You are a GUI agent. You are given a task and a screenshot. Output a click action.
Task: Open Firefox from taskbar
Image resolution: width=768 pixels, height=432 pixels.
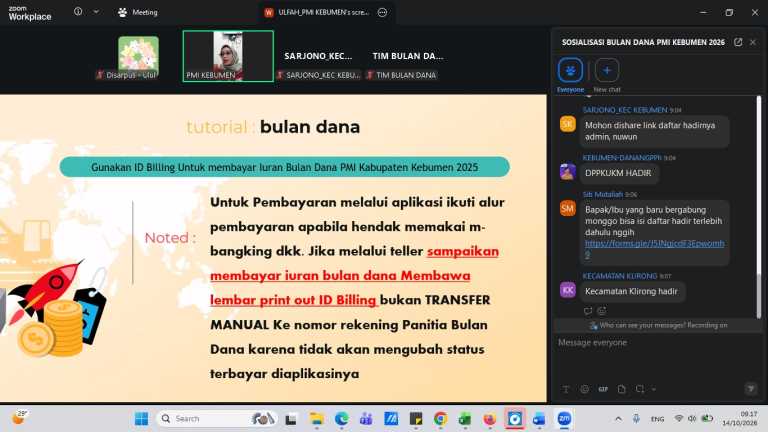(x=489, y=419)
